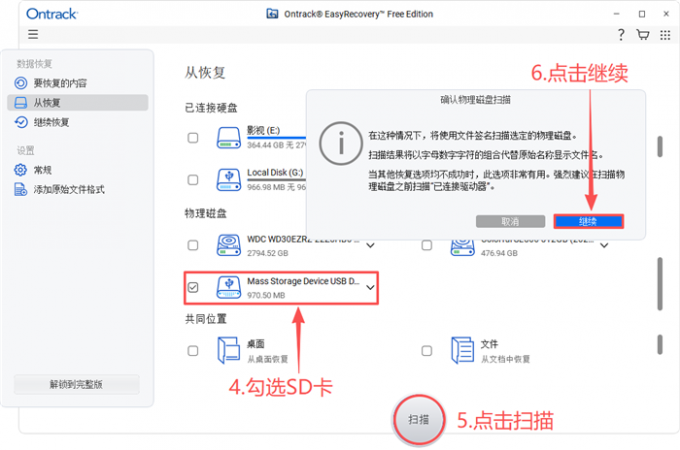Click the 常规 gear icon
680x450 pixels.
point(20,170)
